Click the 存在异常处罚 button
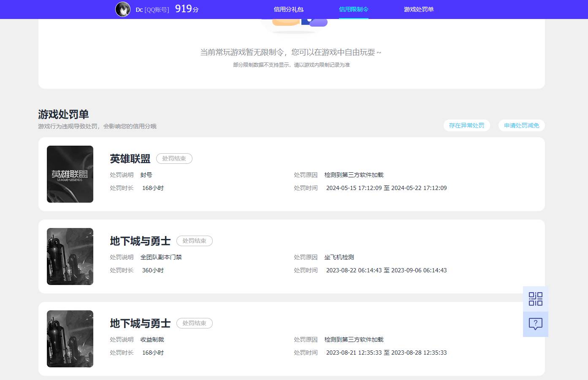This screenshot has height=380, width=588. pos(466,125)
